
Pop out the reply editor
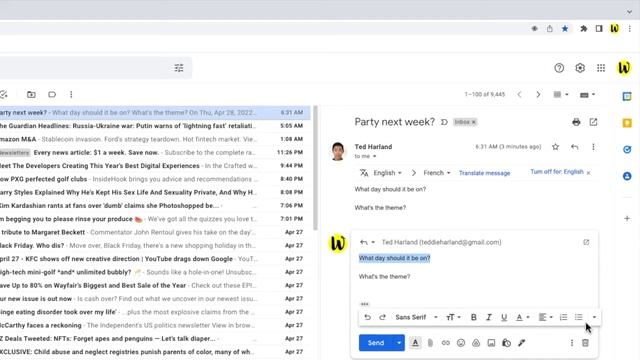point(586,242)
